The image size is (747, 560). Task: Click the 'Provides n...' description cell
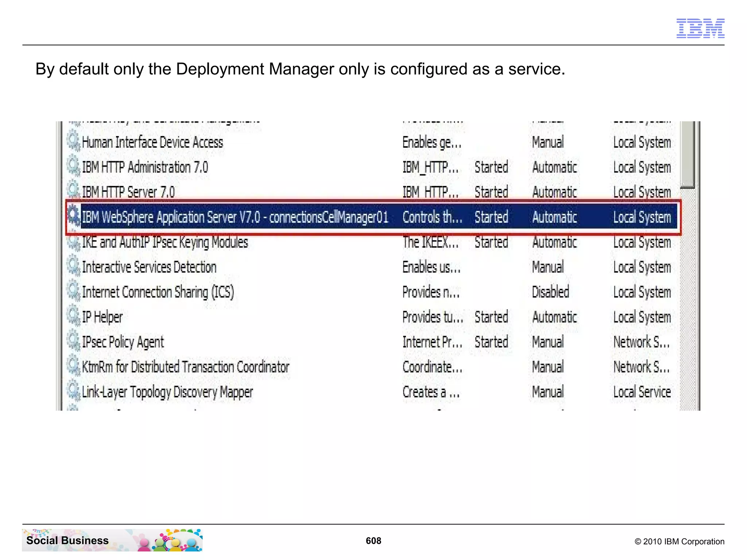(431, 292)
